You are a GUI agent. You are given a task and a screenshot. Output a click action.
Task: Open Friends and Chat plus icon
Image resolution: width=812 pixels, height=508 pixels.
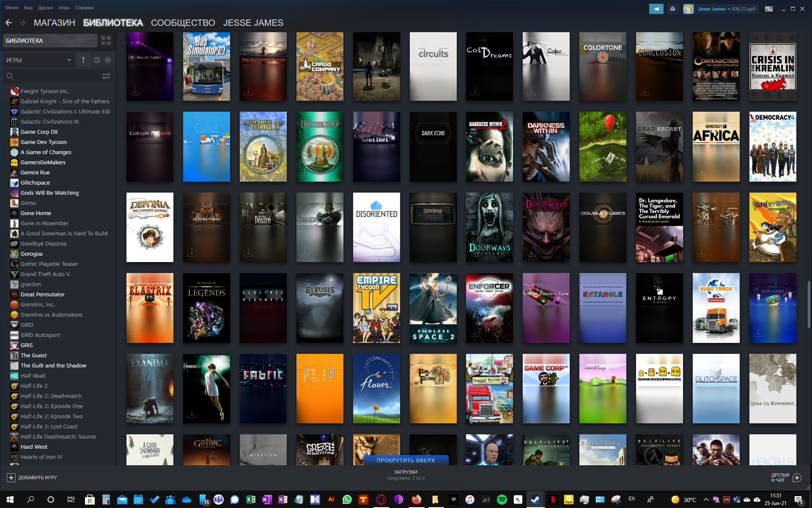pyautogui.click(x=797, y=478)
